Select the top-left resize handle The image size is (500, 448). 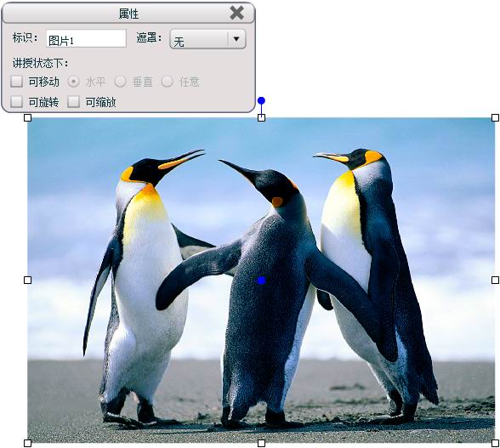tap(28, 118)
